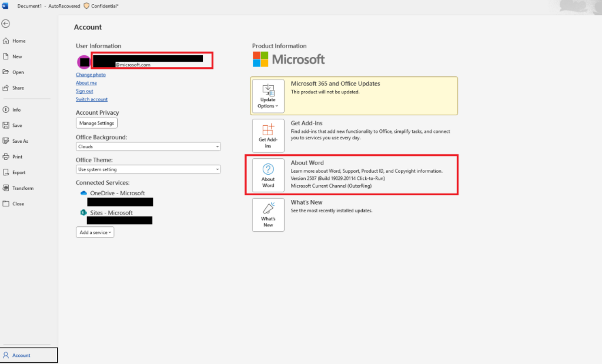
Task: Click the SharePoint Sites icon
Action: pos(83,212)
